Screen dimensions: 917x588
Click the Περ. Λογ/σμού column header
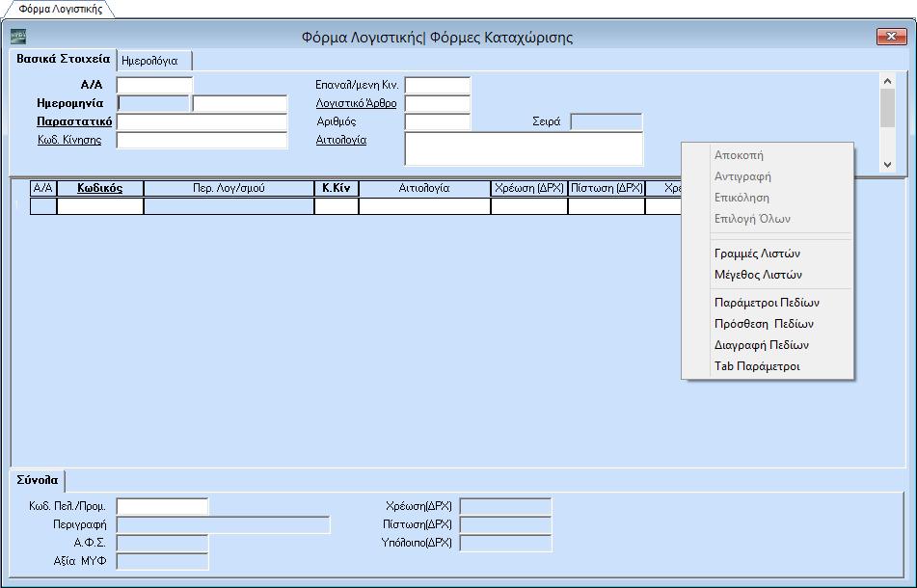point(229,188)
